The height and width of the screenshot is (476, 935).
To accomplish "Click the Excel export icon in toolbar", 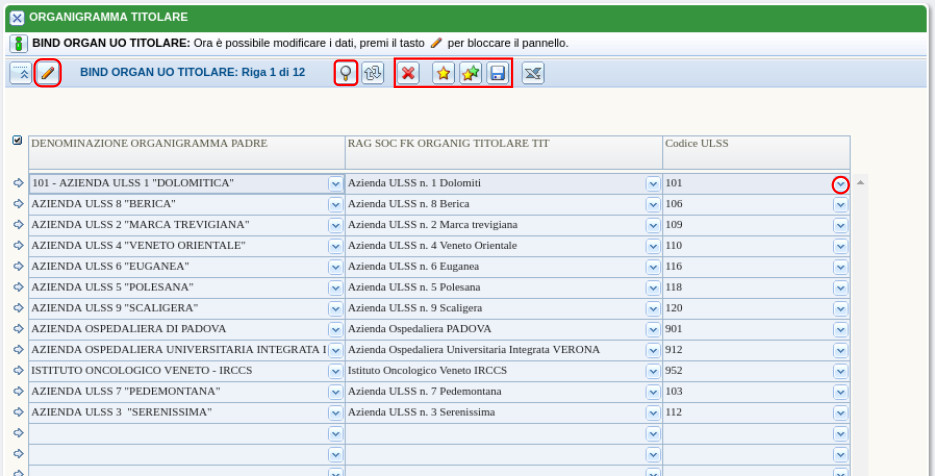I will (x=533, y=73).
